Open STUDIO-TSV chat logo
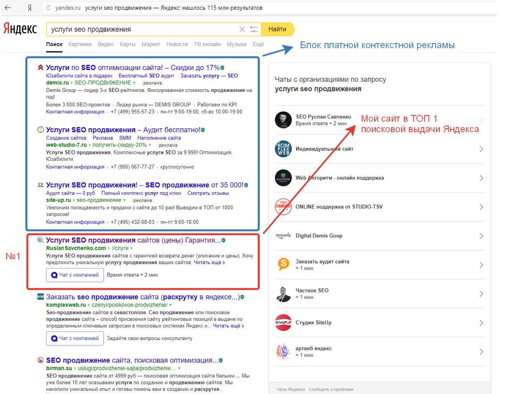The image size is (532, 394). [x=283, y=207]
